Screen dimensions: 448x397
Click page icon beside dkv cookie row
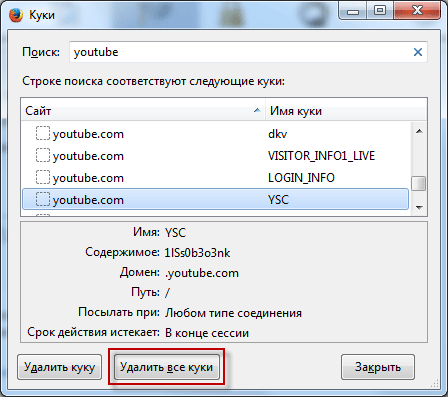coord(43,133)
